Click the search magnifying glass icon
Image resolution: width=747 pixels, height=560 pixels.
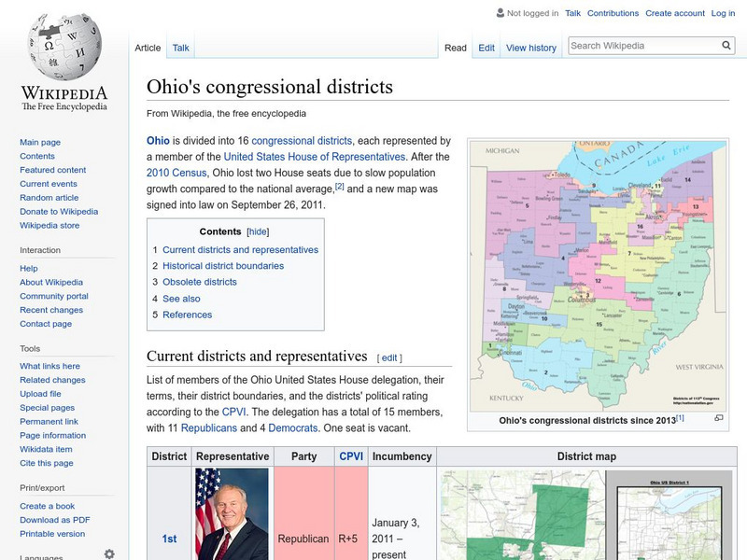[726, 44]
